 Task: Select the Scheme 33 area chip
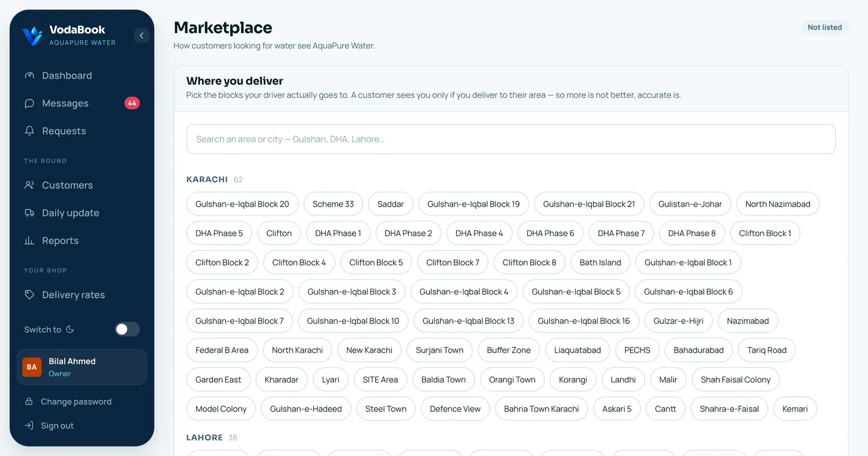(x=333, y=204)
